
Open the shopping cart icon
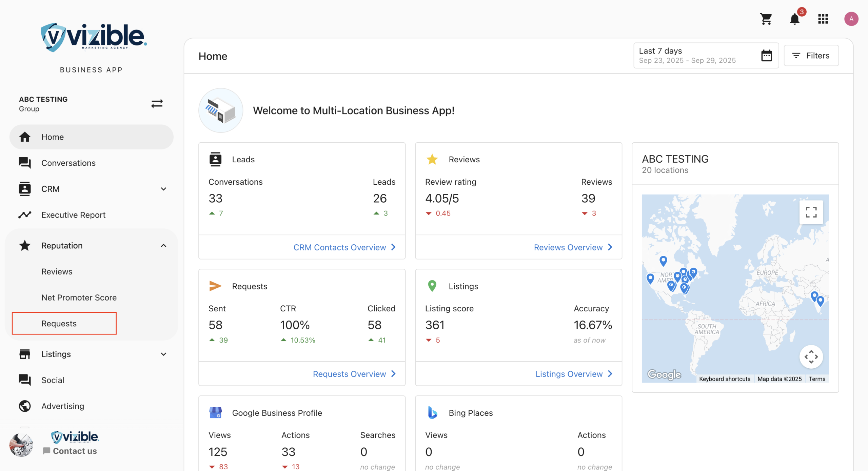(766, 19)
